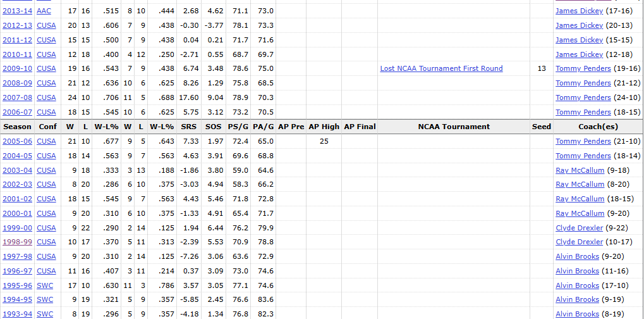Click Clyde Drexler link in the 1999-00 row
The height and width of the screenshot is (319, 644).
click(579, 228)
